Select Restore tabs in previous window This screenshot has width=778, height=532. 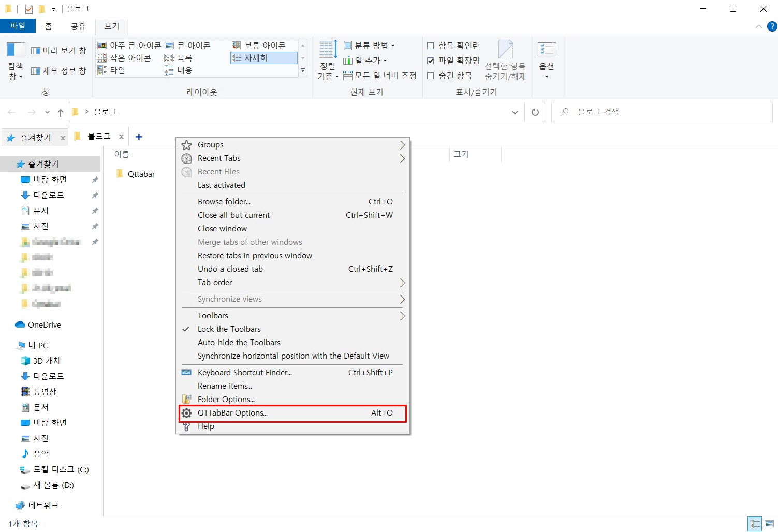[293, 256]
